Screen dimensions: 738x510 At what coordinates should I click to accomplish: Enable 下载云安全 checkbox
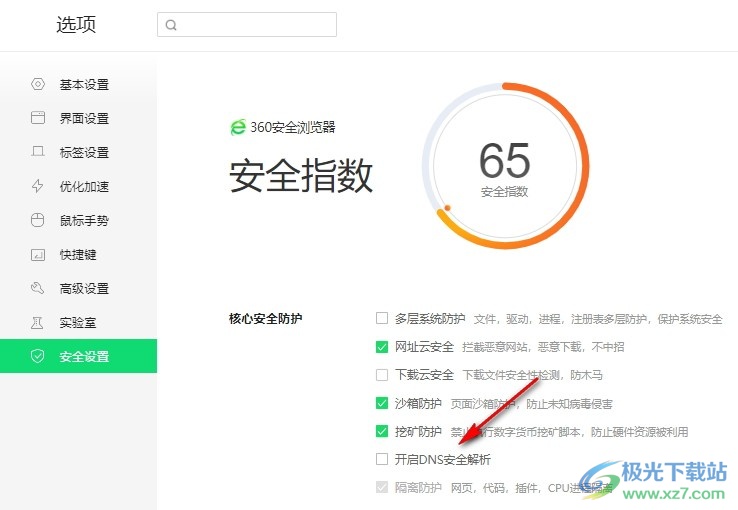click(382, 375)
